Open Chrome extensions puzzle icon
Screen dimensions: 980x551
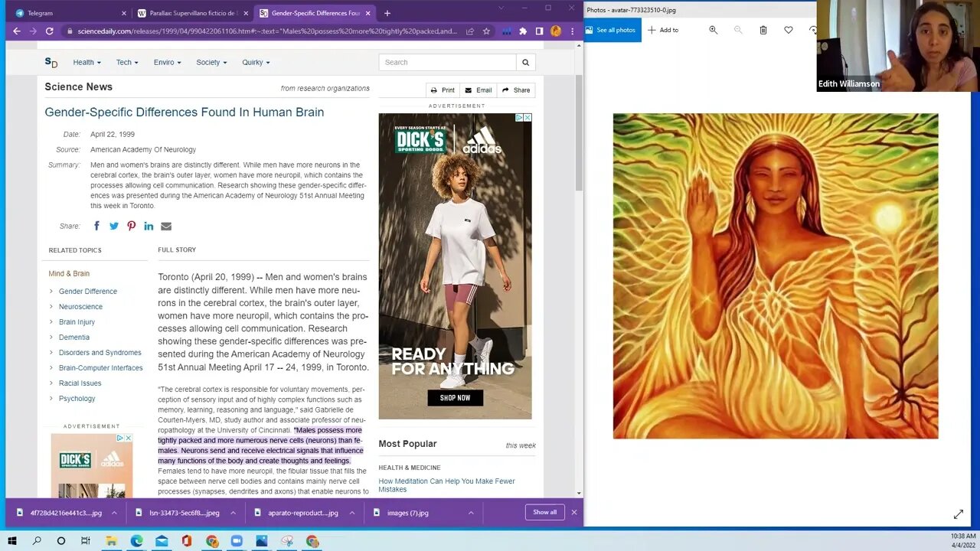(x=523, y=31)
